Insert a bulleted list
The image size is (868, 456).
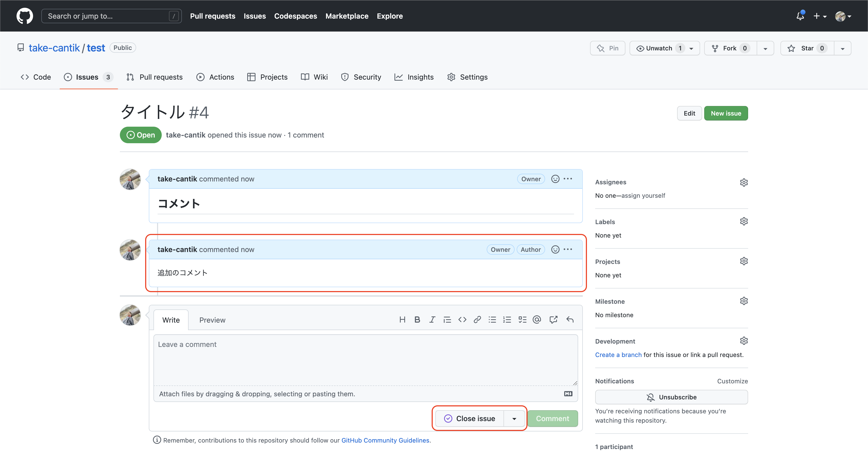(x=492, y=320)
